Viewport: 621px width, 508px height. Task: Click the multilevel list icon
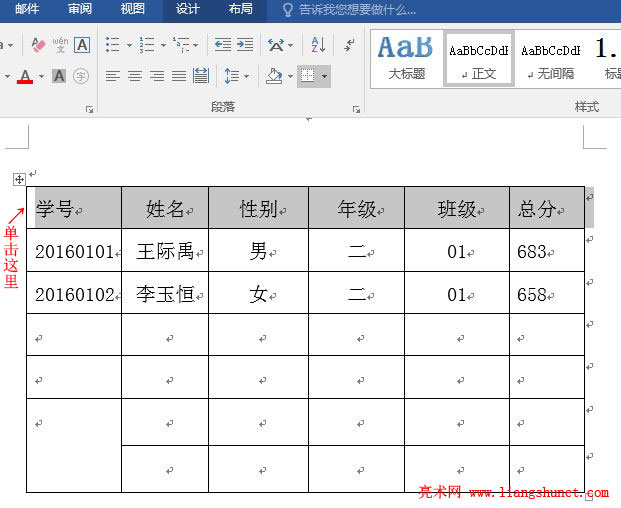tap(181, 45)
